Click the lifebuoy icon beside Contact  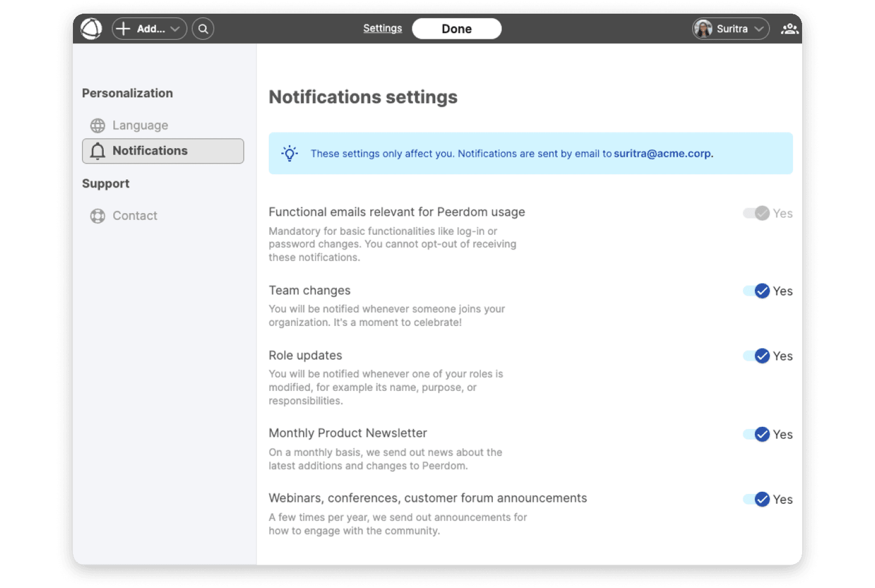coord(98,216)
